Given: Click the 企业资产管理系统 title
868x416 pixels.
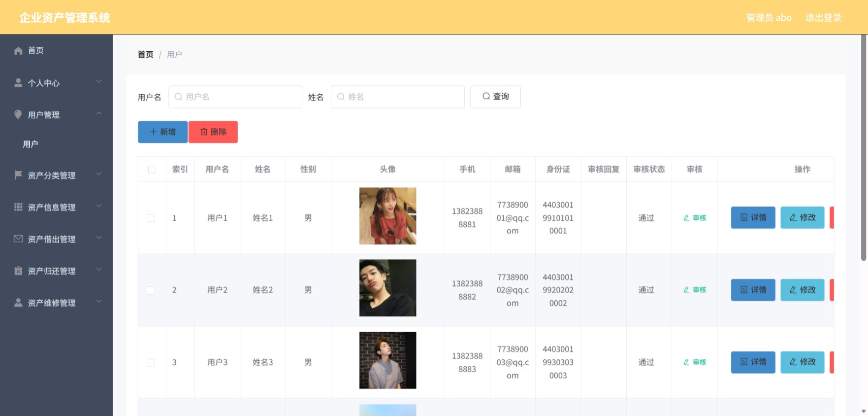Looking at the screenshot, I should pyautogui.click(x=65, y=18).
